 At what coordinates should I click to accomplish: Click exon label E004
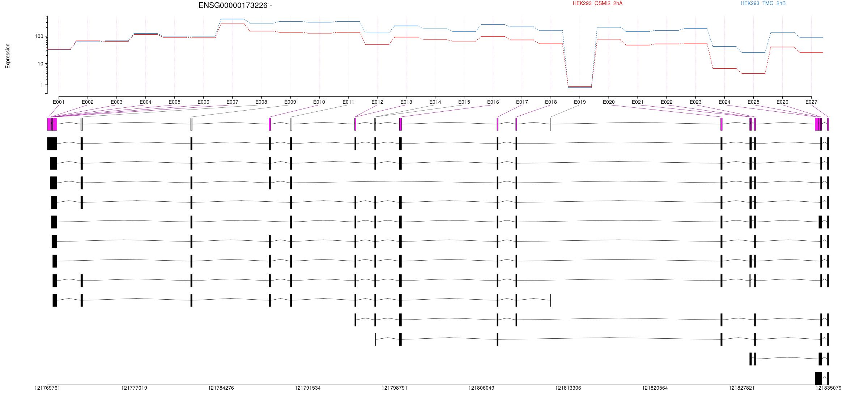click(145, 102)
